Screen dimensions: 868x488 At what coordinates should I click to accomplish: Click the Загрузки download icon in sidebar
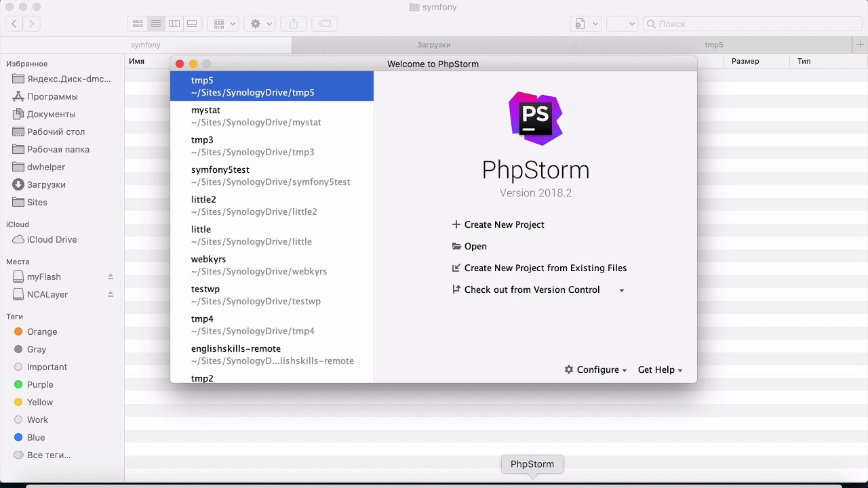pos(18,184)
